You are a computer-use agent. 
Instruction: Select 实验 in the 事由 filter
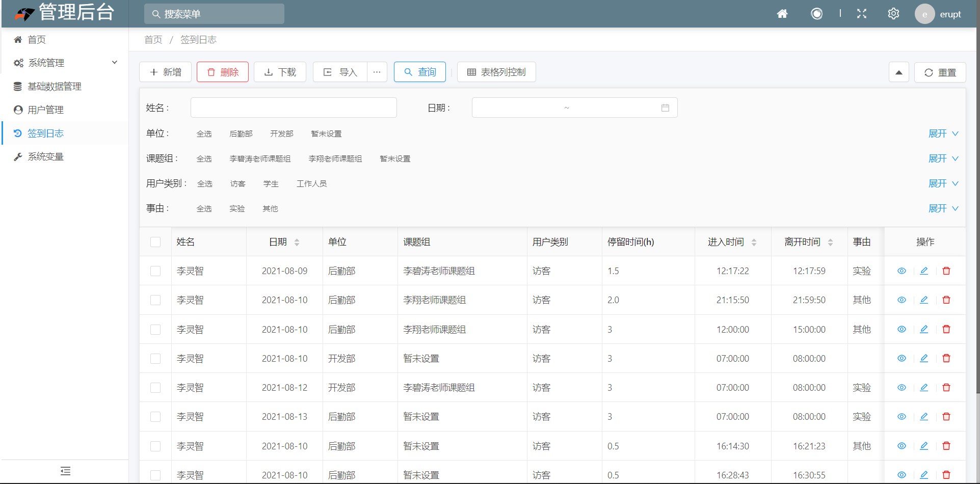(x=237, y=208)
